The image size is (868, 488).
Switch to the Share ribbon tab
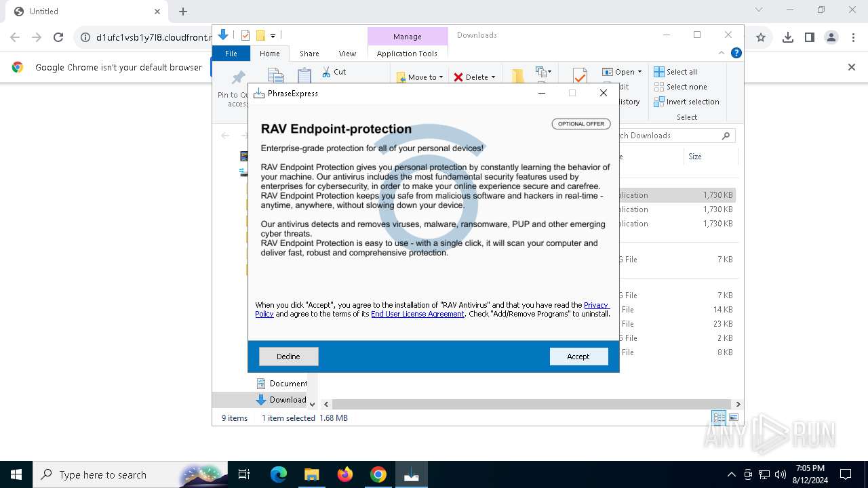pos(309,54)
